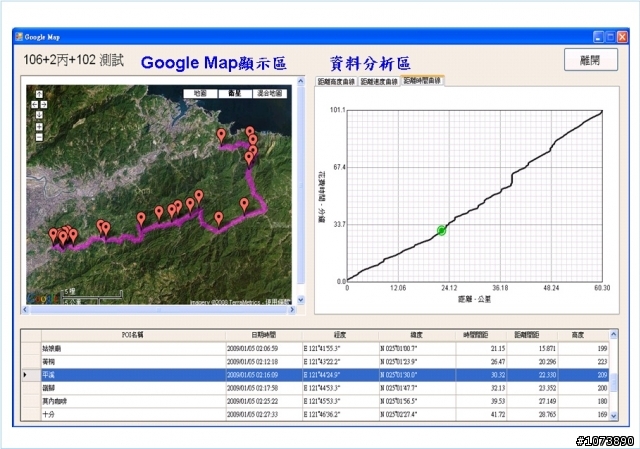
Task: Click the POI名稱 column header
Action: coord(133,335)
